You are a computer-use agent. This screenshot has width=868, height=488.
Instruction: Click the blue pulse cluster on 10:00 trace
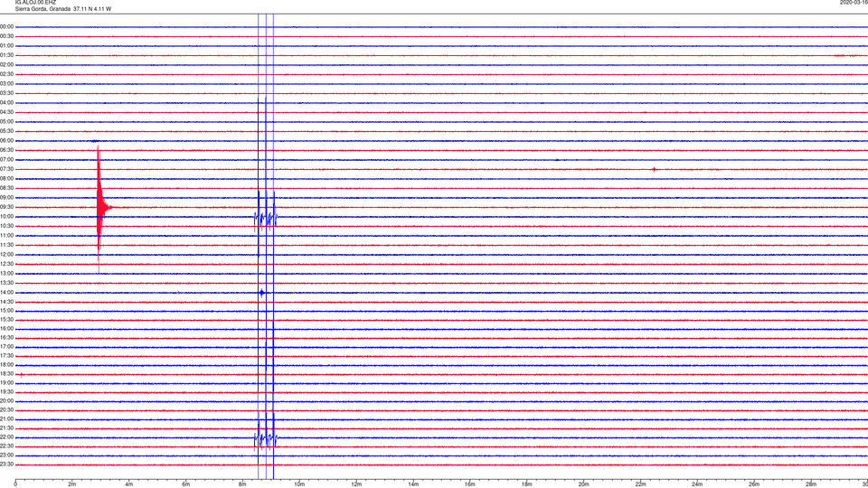click(x=266, y=218)
